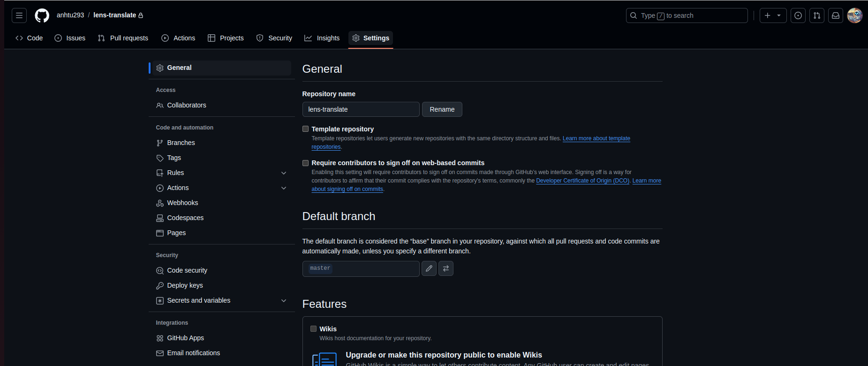
Task: Open Codespaces settings
Action: click(222, 218)
